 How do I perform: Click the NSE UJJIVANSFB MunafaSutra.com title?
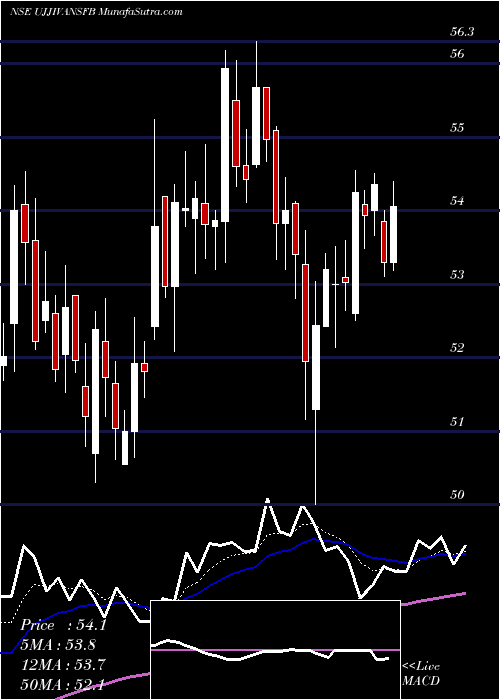[x=96, y=11]
